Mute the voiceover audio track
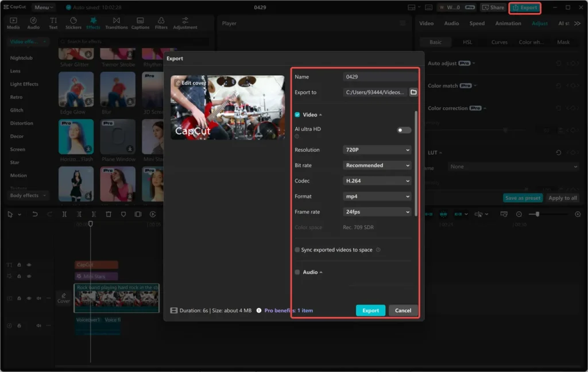Viewport: 588px width, 372px height. (x=38, y=325)
